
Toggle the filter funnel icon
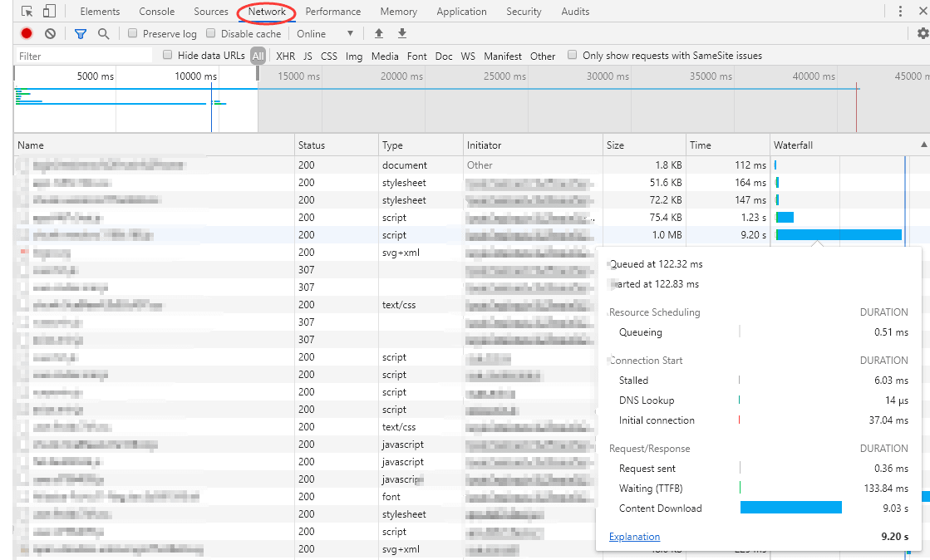tap(81, 34)
